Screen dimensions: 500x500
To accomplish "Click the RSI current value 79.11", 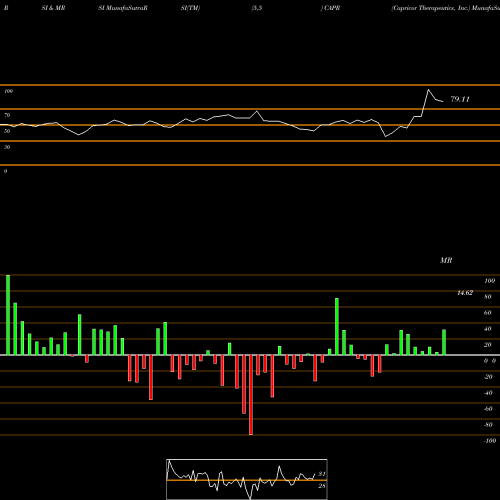I will (460, 99).
